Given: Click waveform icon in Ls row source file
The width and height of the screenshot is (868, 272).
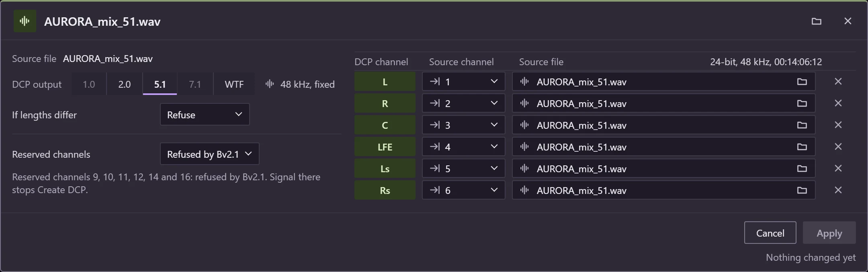Looking at the screenshot, I should coord(524,169).
